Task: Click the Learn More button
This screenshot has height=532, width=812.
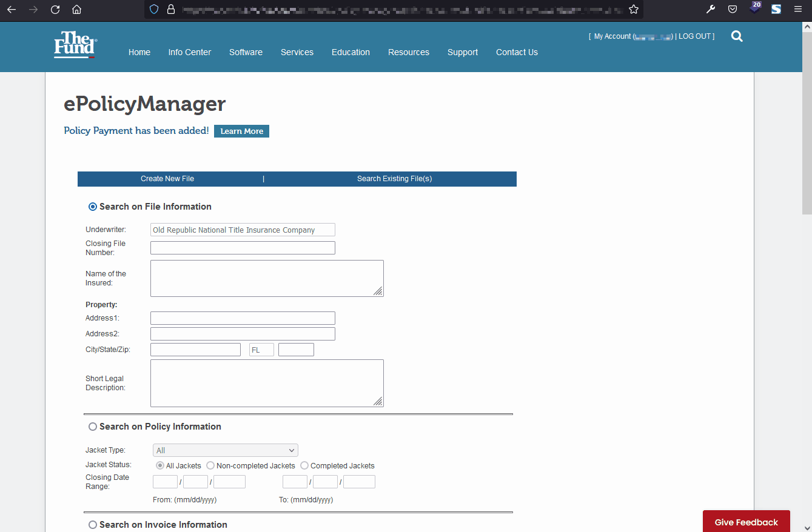Action: click(241, 131)
